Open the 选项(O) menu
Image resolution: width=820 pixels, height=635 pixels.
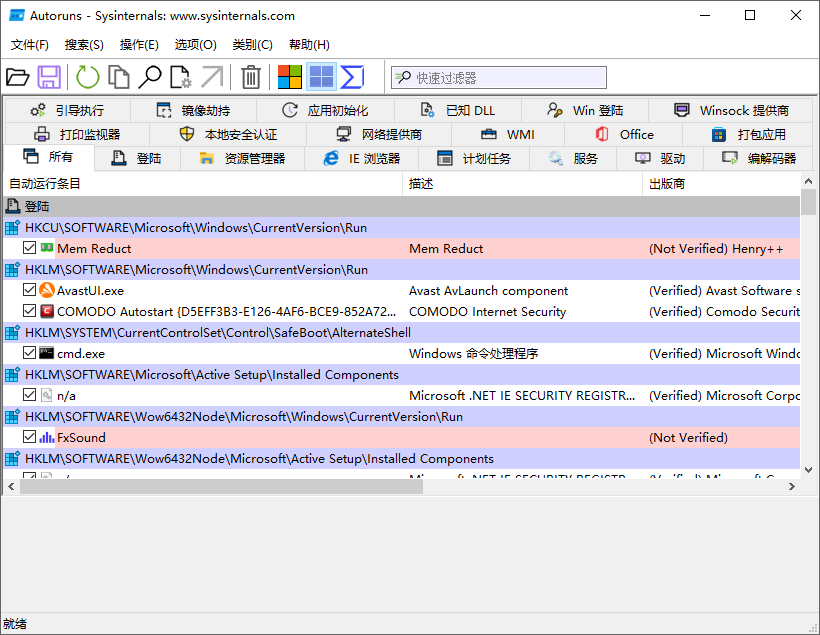pyautogui.click(x=196, y=45)
